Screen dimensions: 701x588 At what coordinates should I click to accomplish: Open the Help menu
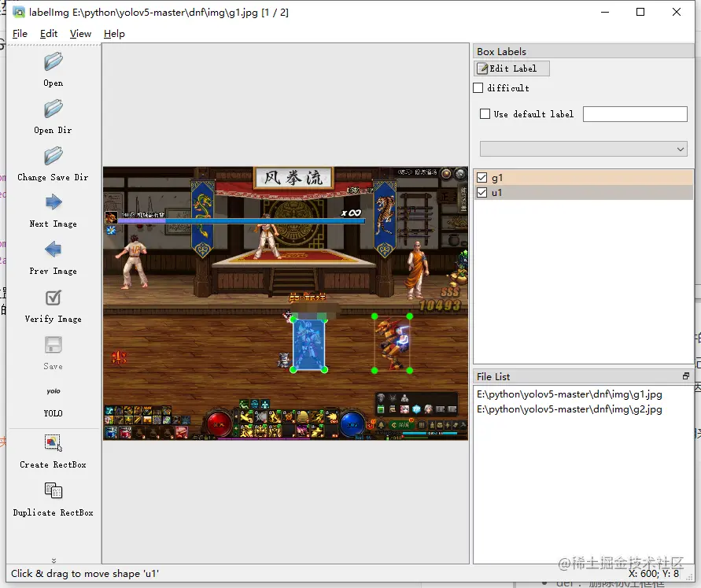point(114,34)
